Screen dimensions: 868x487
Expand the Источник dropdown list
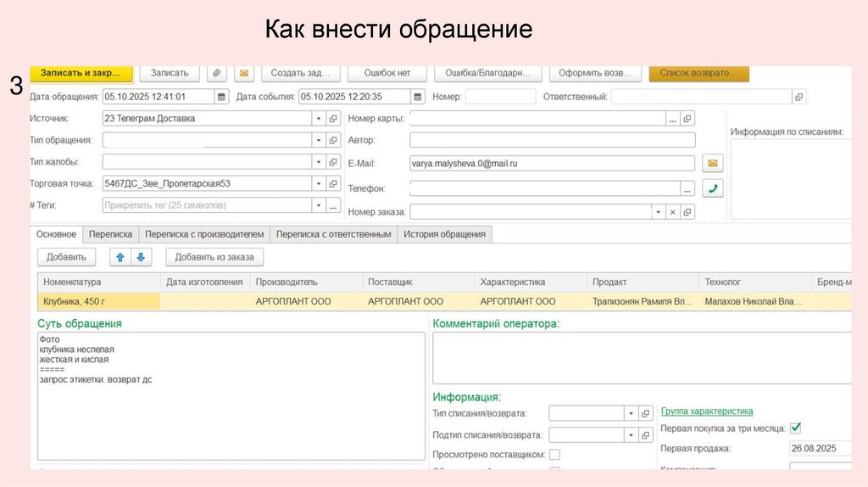click(x=319, y=119)
